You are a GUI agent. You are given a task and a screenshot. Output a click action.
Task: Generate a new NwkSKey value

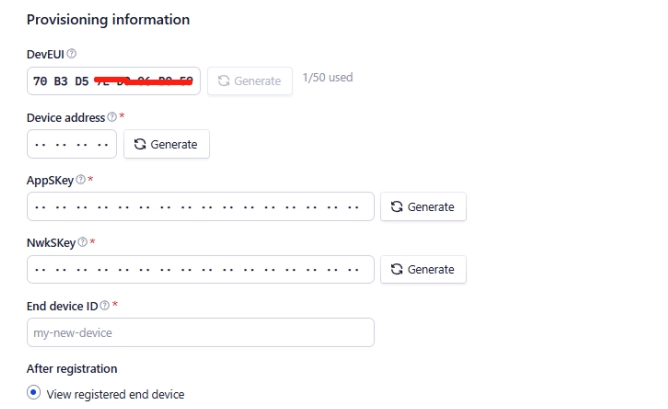(x=423, y=269)
